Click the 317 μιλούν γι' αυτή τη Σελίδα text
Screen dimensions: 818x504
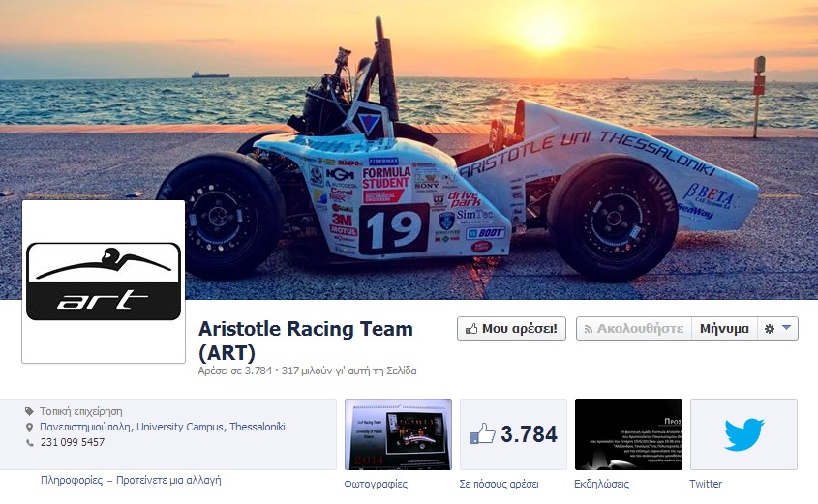coord(349,371)
